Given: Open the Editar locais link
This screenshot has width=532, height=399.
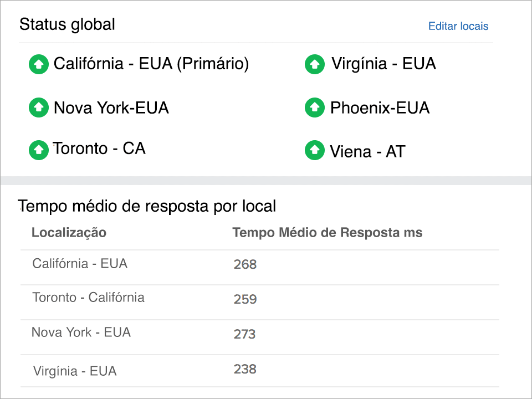Looking at the screenshot, I should [458, 26].
